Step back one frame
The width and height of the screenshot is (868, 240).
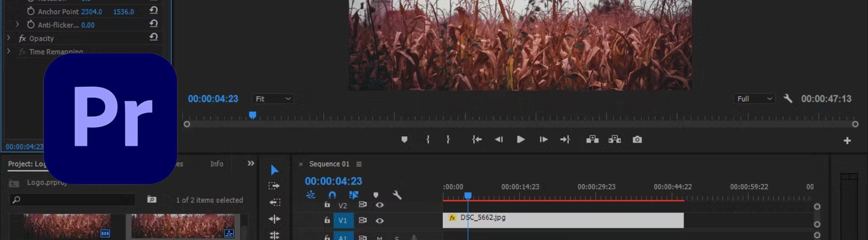pyautogui.click(x=499, y=139)
